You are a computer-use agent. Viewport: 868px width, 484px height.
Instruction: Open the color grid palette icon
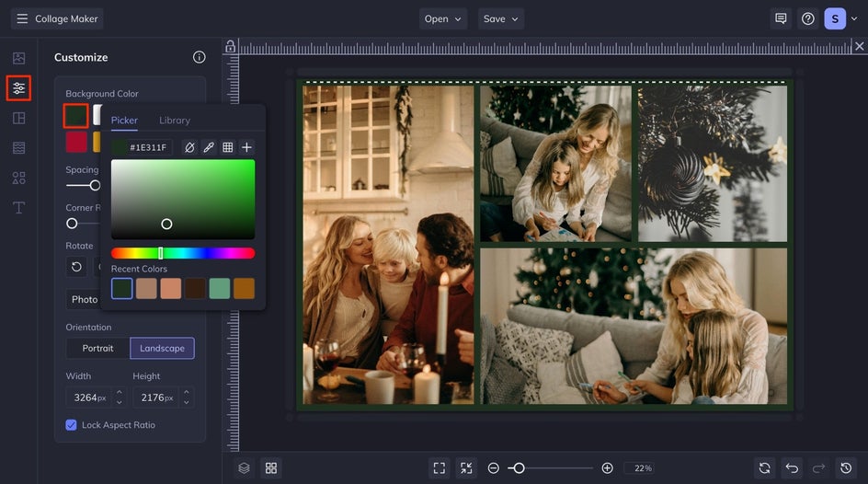click(x=227, y=147)
